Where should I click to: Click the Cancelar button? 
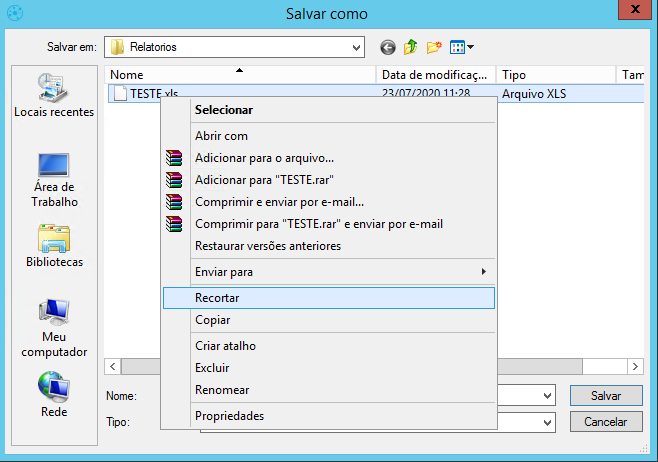coord(606,422)
